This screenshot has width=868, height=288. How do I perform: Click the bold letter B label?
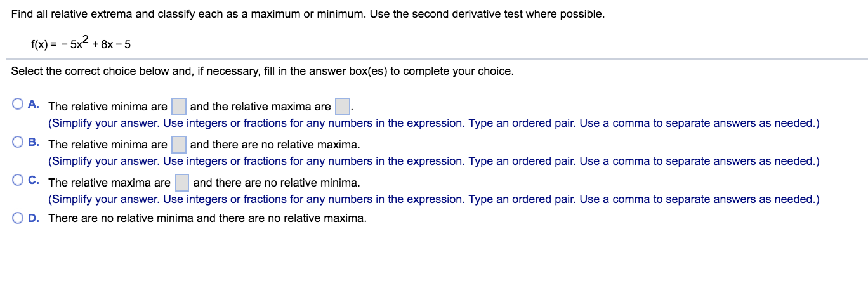pos(34,142)
